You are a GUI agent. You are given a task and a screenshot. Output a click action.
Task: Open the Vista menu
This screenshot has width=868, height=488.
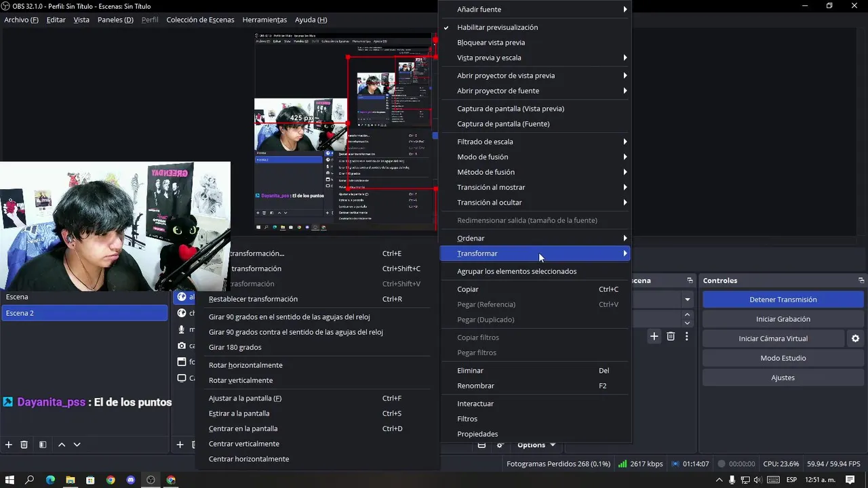(81, 20)
